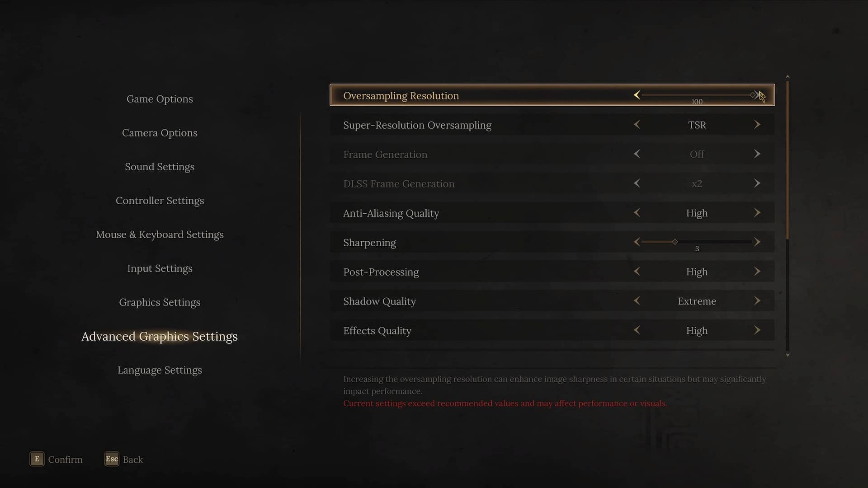
Task: Click the Sharpening slider track
Action: point(697,242)
